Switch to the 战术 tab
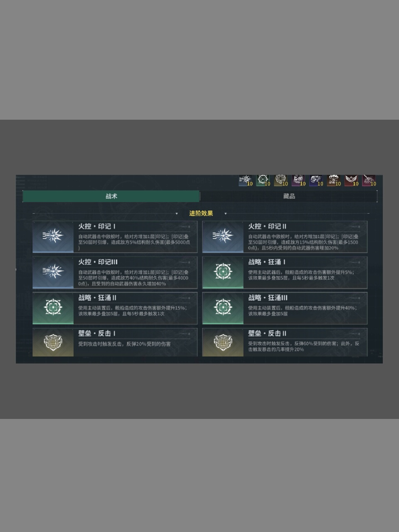The width and height of the screenshot is (399, 532). point(111,196)
